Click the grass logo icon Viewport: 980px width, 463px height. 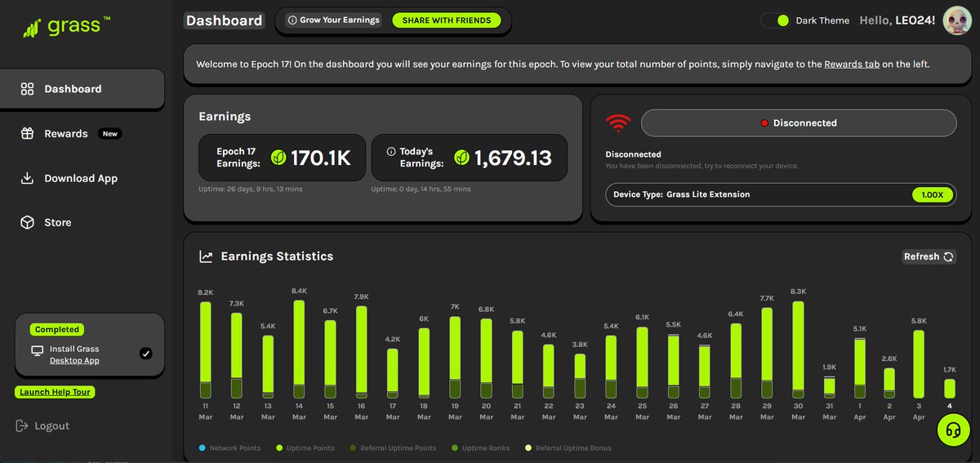[x=32, y=29]
